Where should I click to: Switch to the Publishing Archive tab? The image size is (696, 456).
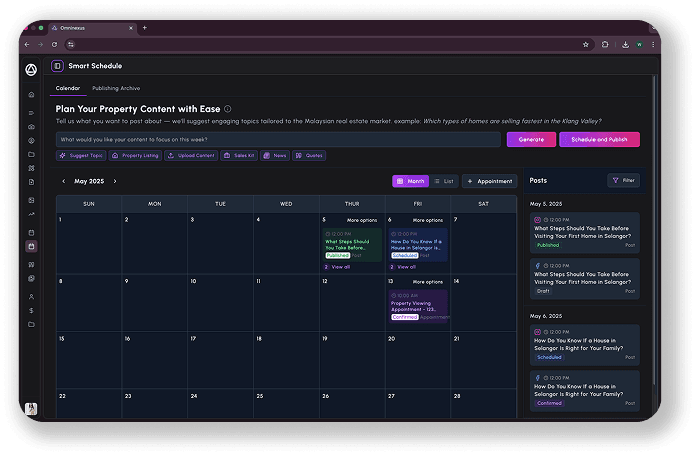pos(116,88)
